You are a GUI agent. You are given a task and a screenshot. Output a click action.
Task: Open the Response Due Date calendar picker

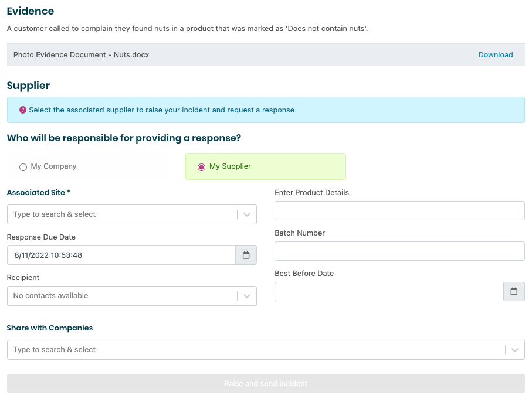point(246,255)
